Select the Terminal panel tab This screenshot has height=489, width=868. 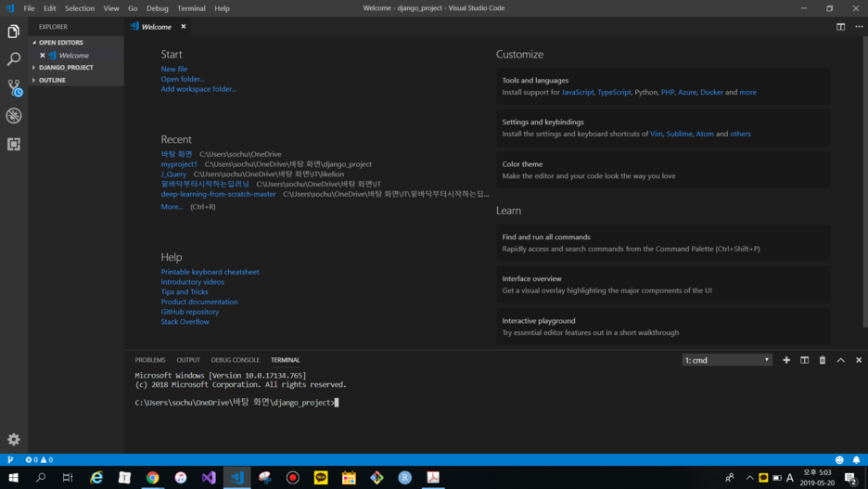[285, 360]
